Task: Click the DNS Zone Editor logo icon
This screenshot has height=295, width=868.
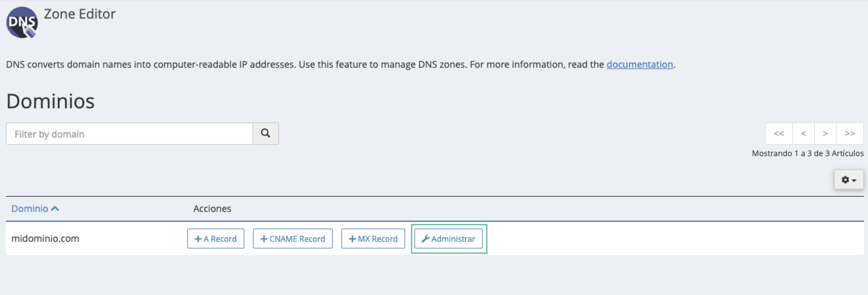Action: 22,22
